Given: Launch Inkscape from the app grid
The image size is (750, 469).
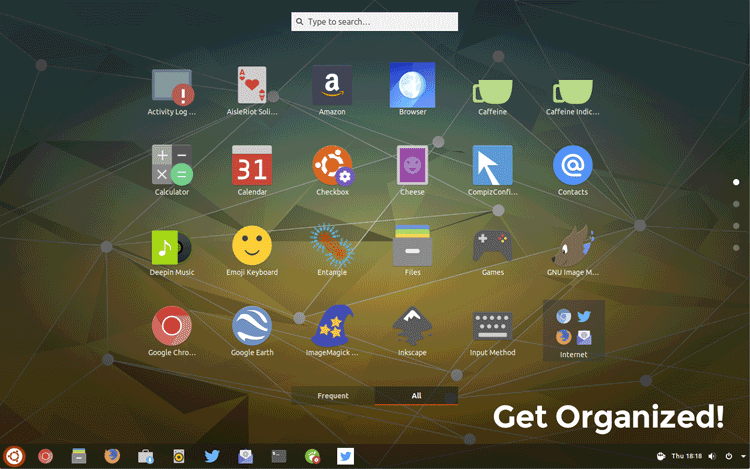Looking at the screenshot, I should point(412,326).
